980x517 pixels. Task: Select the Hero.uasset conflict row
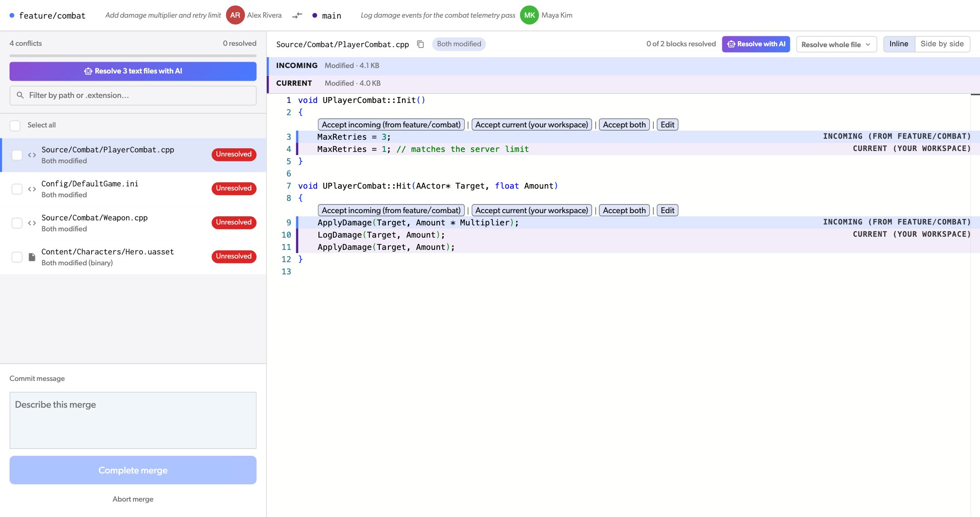(133, 257)
